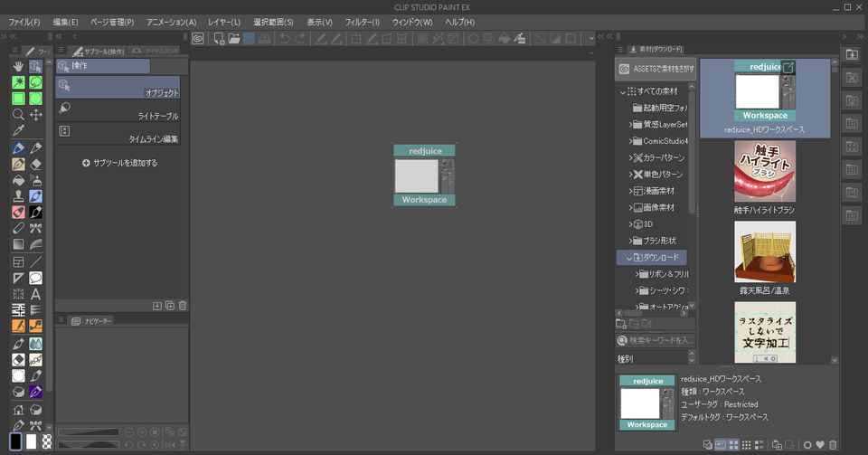Click サブツールを追加する button
The height and width of the screenshot is (455, 868).
(120, 163)
